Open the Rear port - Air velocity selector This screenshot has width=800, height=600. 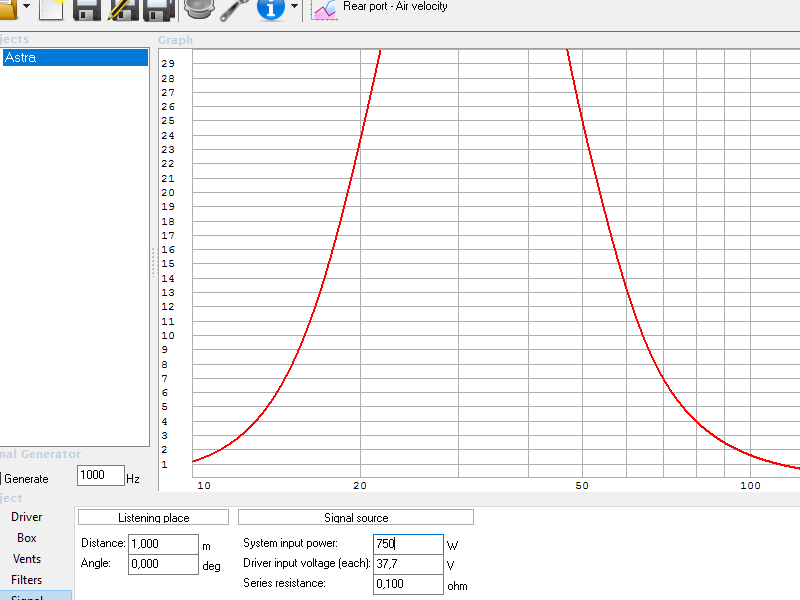[395, 7]
